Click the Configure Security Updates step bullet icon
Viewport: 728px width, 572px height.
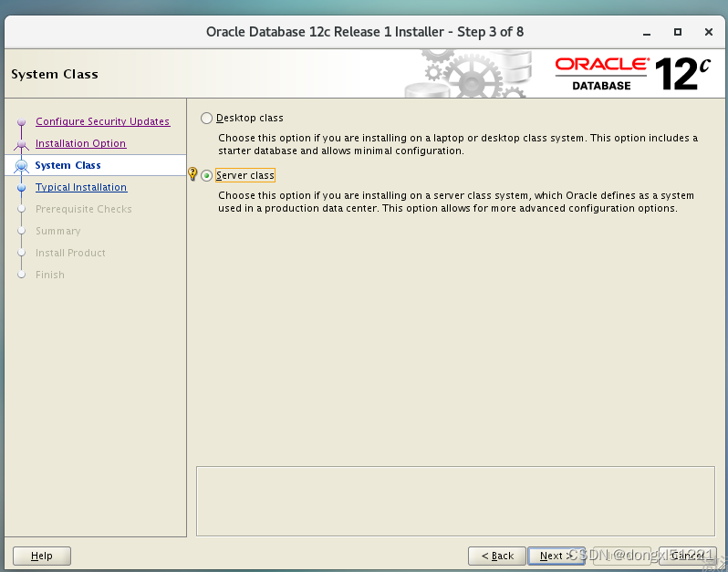tap(21, 121)
